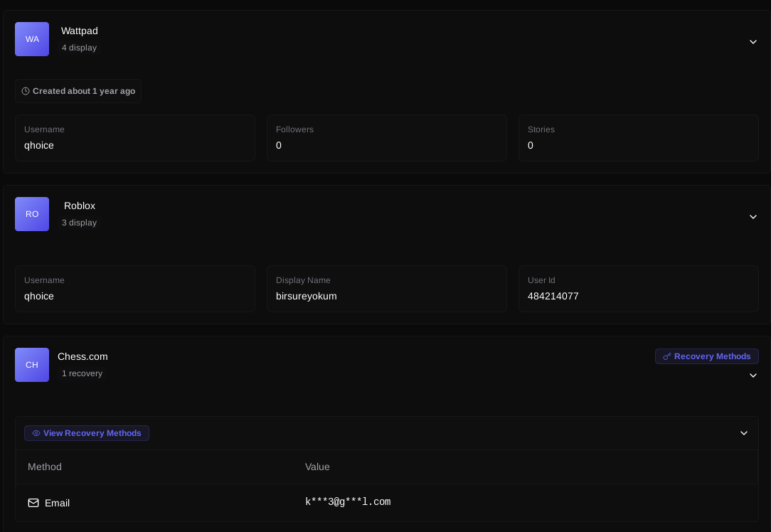Screen dimensions: 771x532
Task: Collapse the Roblox section chevron
Action: (x=753, y=217)
